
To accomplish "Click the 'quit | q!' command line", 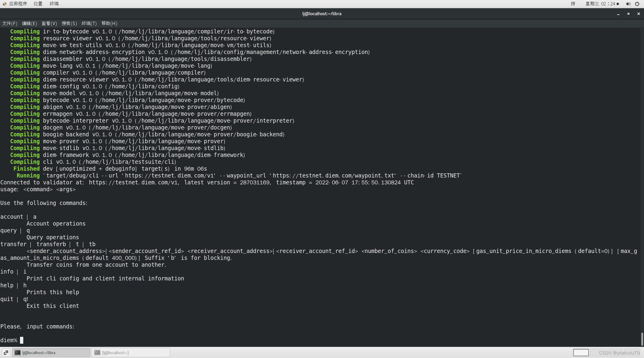I will click(x=14, y=299).
